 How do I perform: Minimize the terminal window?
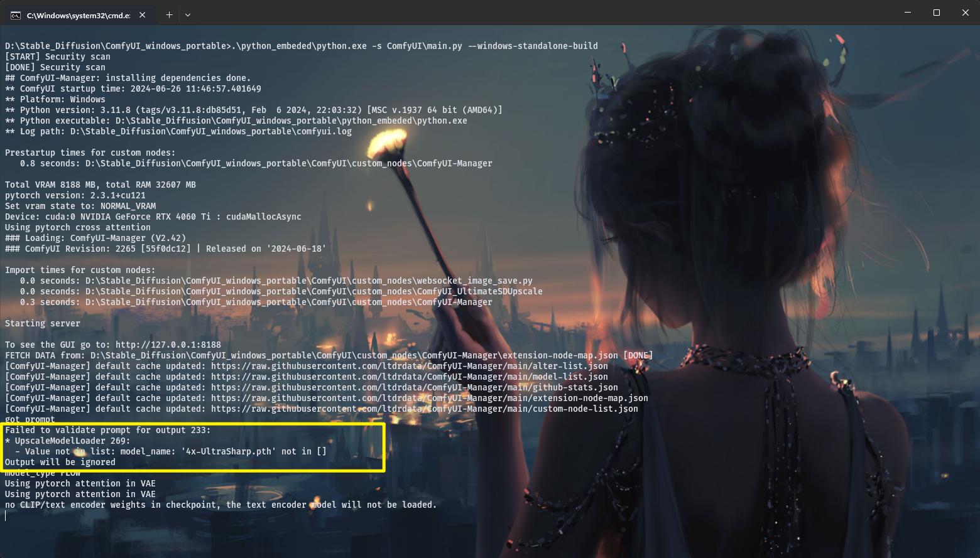[x=907, y=13]
